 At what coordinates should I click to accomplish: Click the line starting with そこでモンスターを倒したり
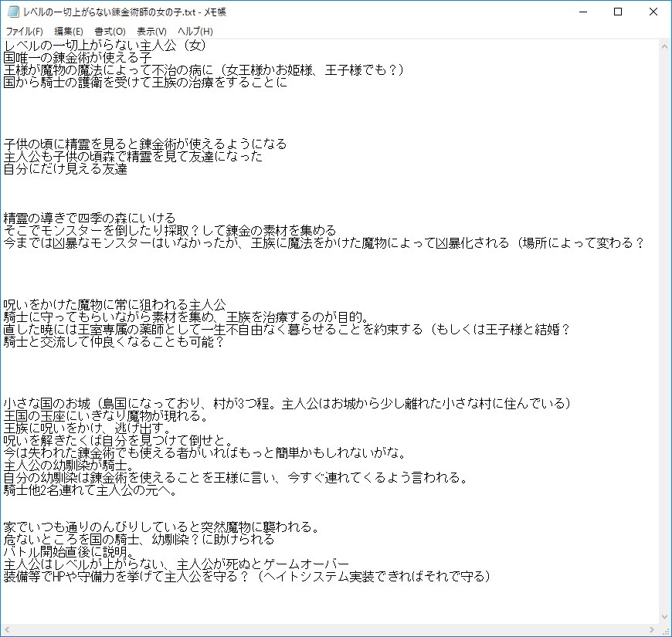point(170,230)
